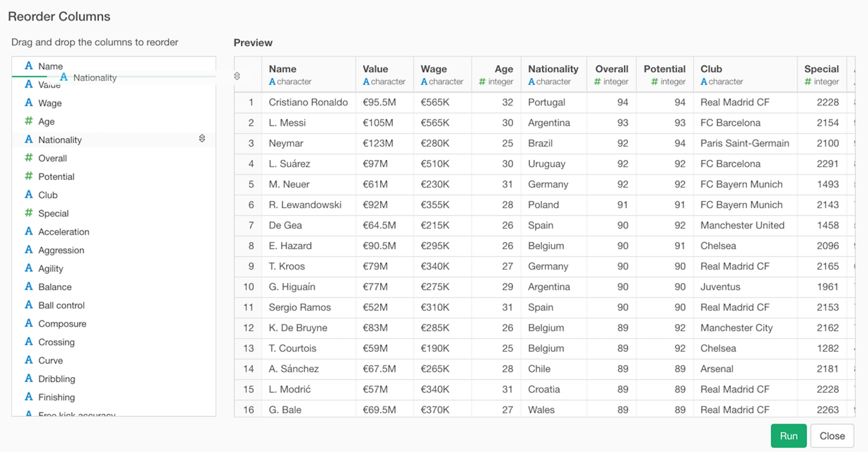
Task: Select the Wage column in the list
Action: pos(114,103)
